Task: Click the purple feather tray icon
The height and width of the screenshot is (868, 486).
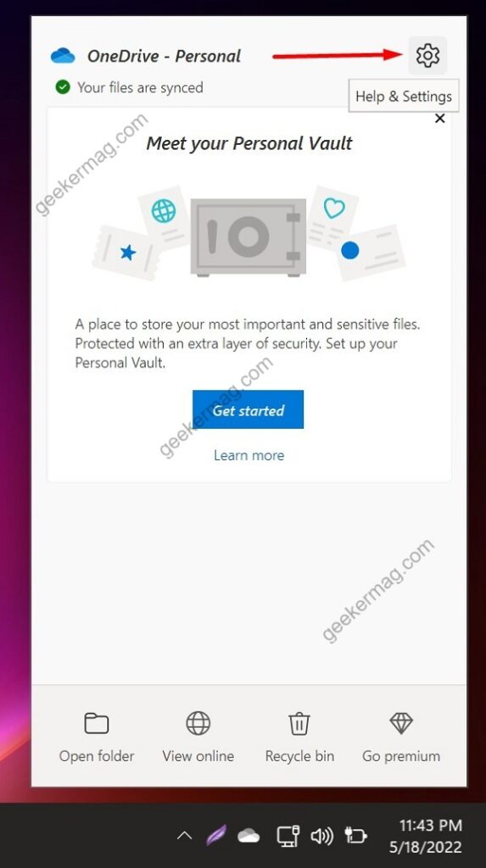Action: tap(216, 835)
